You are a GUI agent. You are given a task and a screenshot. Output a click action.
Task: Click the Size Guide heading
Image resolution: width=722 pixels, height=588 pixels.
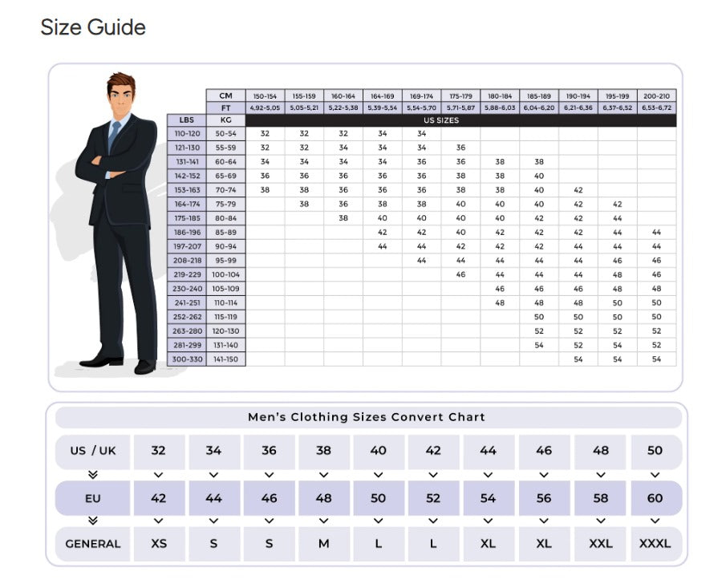click(93, 27)
